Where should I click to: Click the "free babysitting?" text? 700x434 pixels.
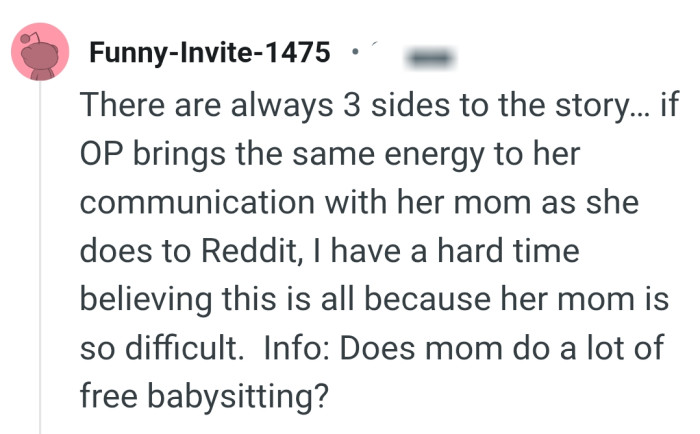click(x=204, y=394)
